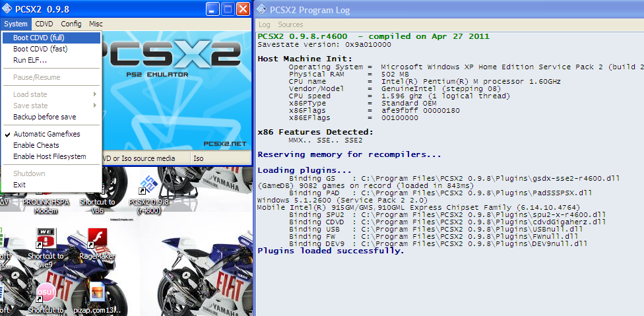Click the PCSX2 Program Log title icon
The image size is (644, 316).
click(x=261, y=9)
